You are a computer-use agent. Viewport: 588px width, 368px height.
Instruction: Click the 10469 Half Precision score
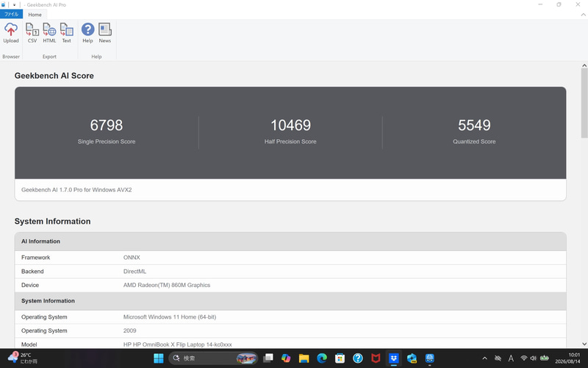(290, 125)
